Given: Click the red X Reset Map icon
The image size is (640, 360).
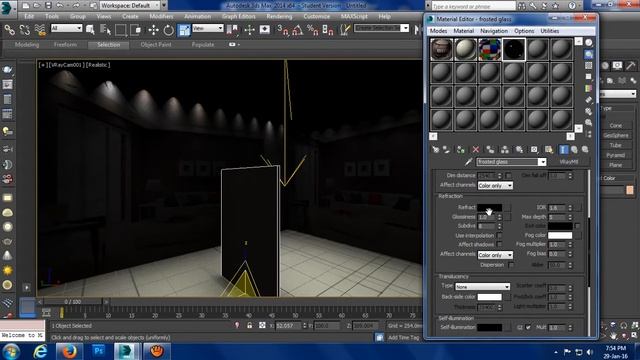Looking at the screenshot, I should pyautogui.click(x=476, y=150).
